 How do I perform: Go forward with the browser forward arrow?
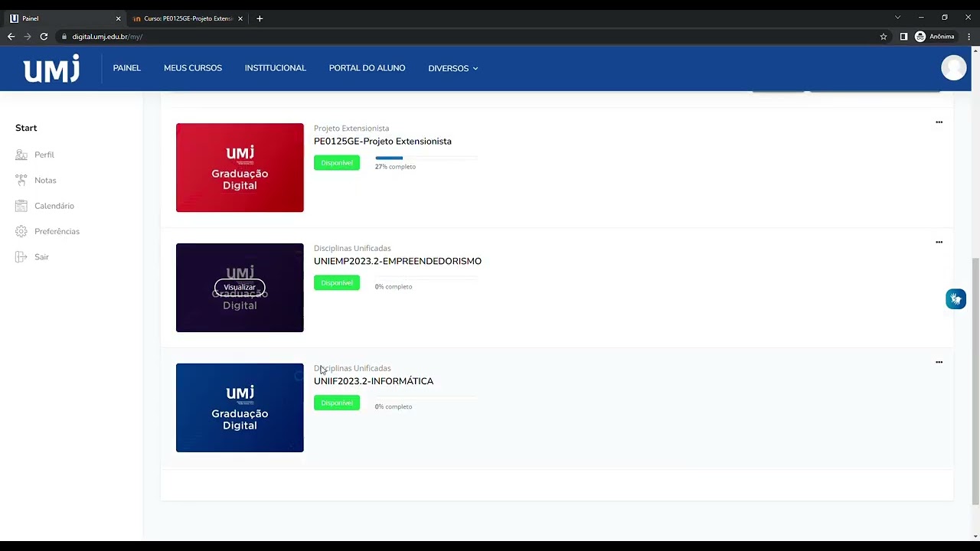pos(28,37)
